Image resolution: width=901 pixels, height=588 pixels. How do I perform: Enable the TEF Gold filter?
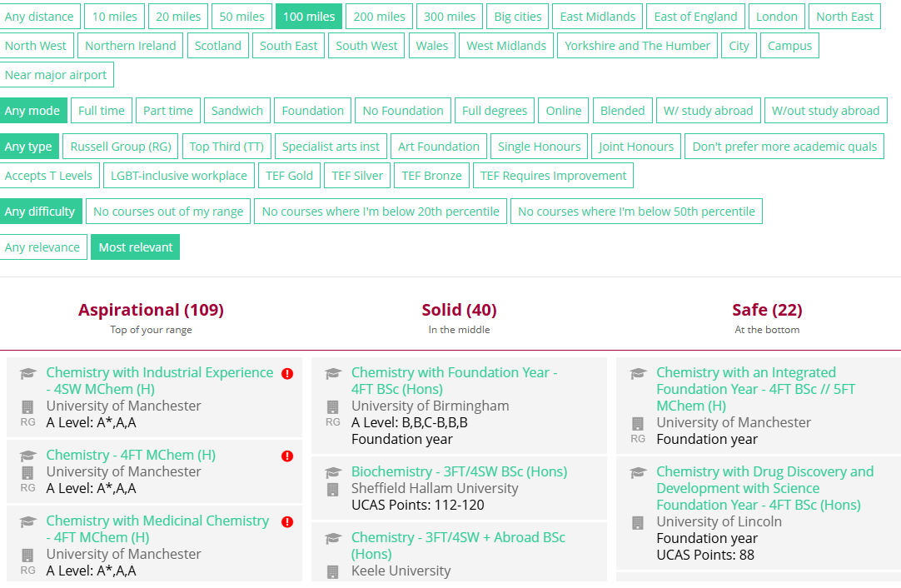pyautogui.click(x=289, y=175)
